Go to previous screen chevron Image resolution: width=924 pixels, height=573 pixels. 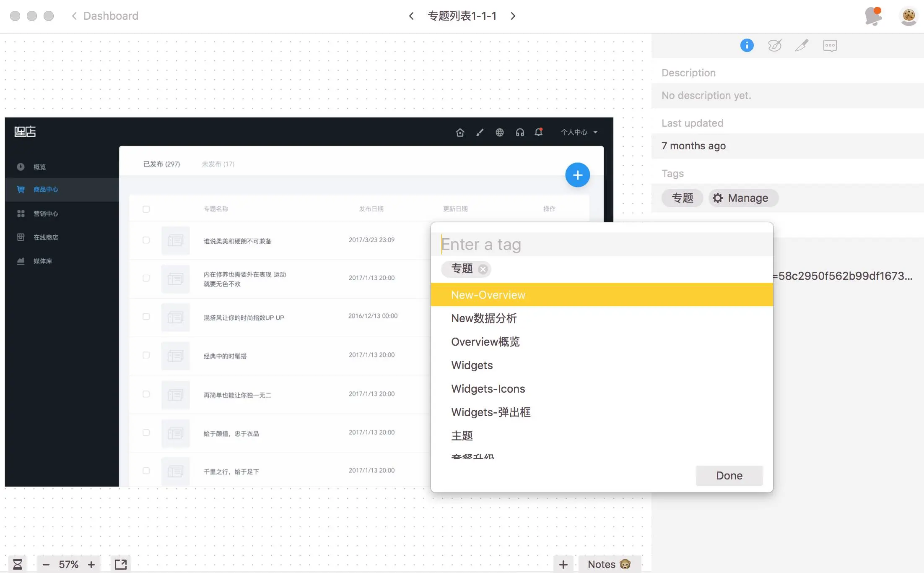pos(411,16)
